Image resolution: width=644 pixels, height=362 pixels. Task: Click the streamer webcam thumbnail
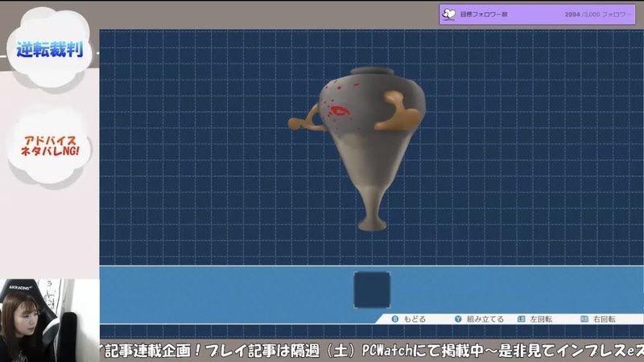(50, 320)
